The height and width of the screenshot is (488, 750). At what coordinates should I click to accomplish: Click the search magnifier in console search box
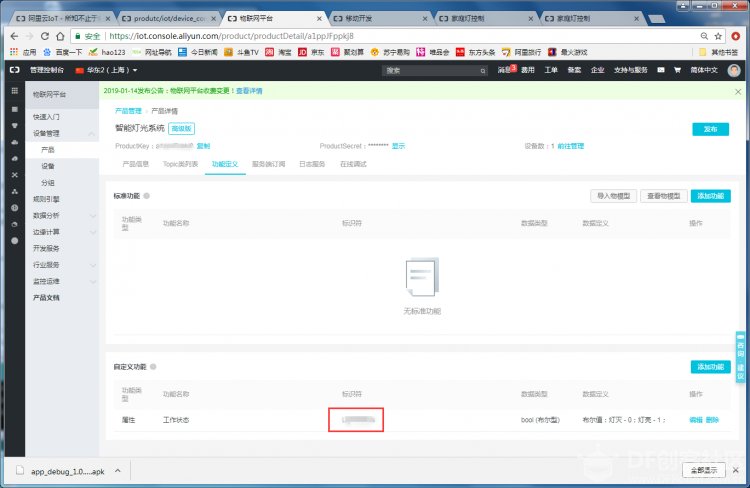[x=483, y=71]
